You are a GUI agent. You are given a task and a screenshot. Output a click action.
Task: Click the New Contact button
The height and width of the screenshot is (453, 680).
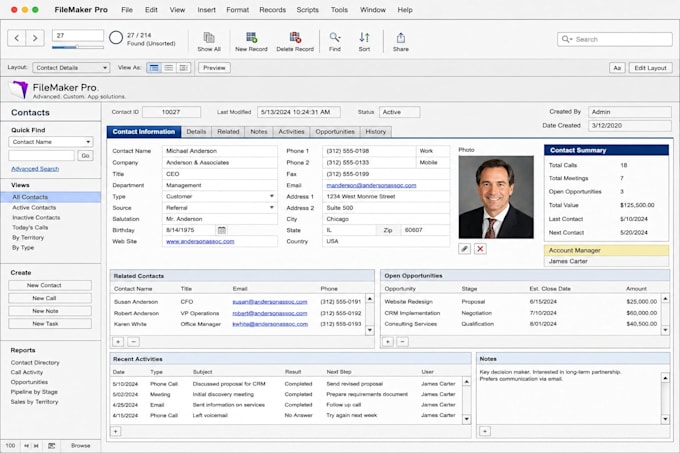[x=50, y=285]
